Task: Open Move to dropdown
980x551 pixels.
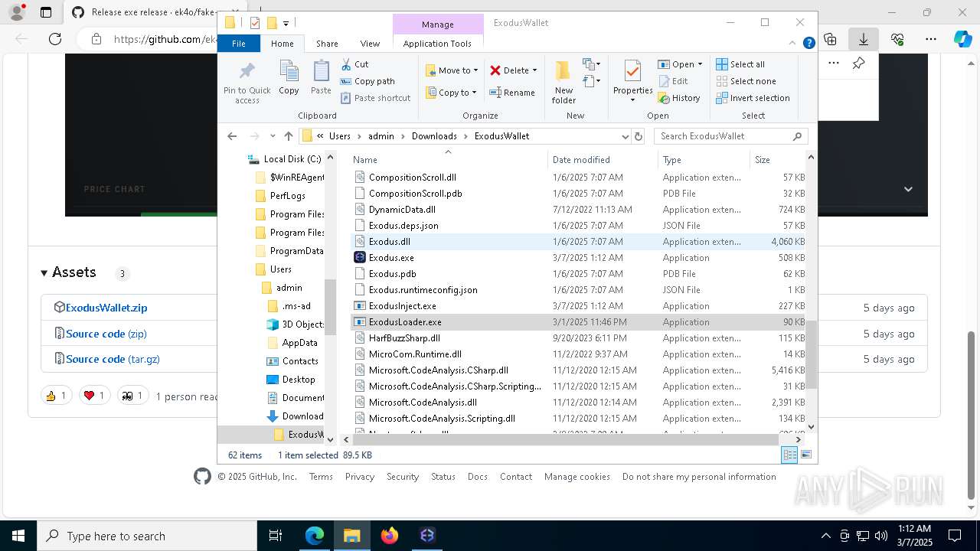Action: click(x=452, y=70)
